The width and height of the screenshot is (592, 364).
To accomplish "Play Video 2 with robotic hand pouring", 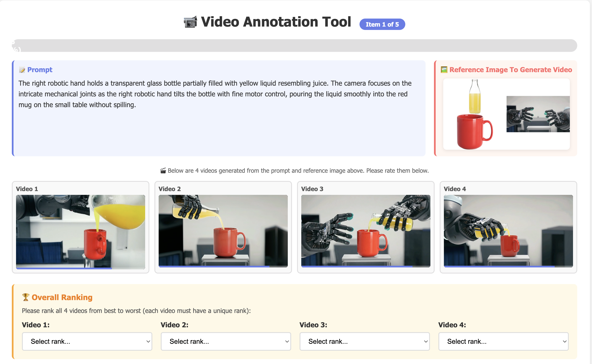I will pos(223,230).
